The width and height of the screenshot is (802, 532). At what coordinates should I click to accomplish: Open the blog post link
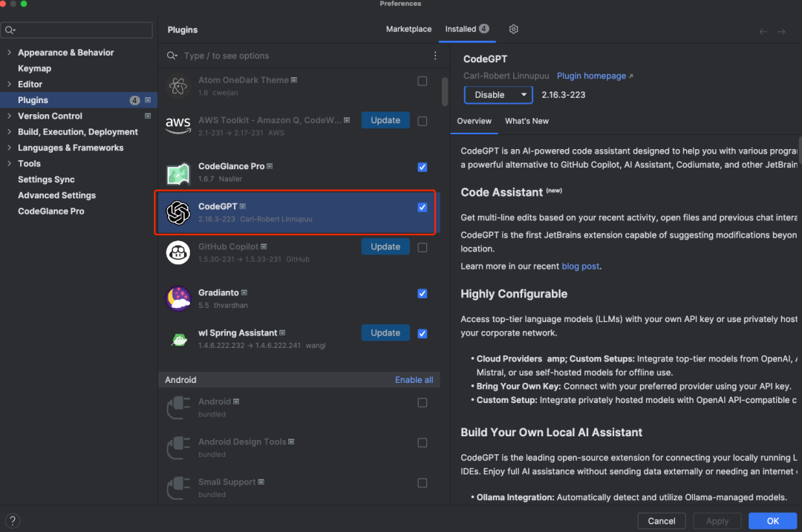click(x=580, y=266)
